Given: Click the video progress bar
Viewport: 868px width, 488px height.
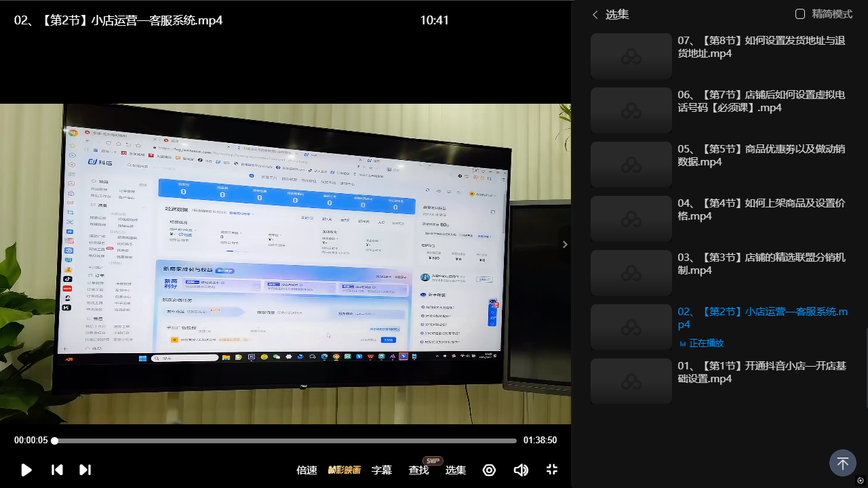Looking at the screenshot, I should pos(285,441).
